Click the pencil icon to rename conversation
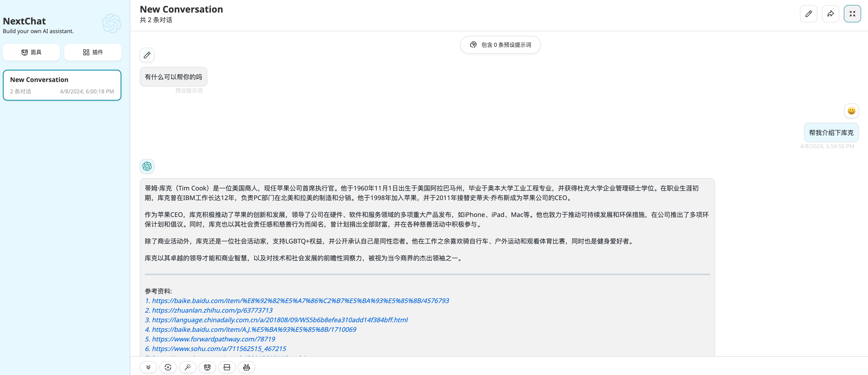 click(808, 13)
